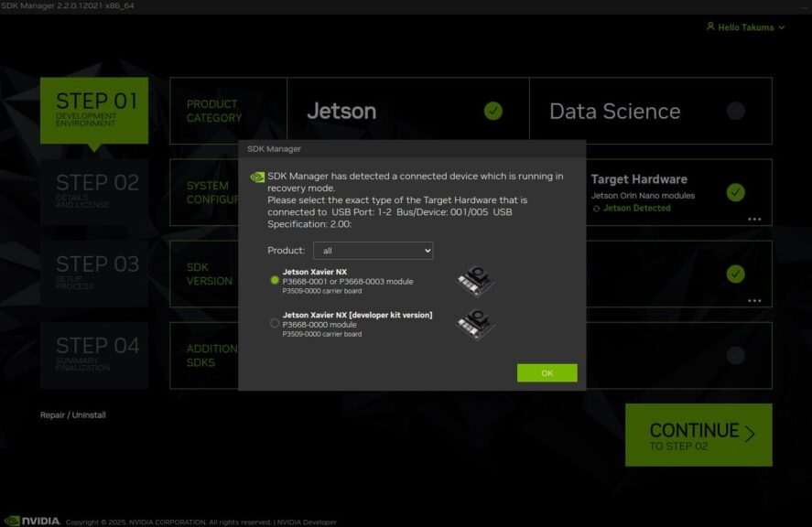Select the Data Science product category
Viewport: 812px width, 527px height.
click(651, 111)
